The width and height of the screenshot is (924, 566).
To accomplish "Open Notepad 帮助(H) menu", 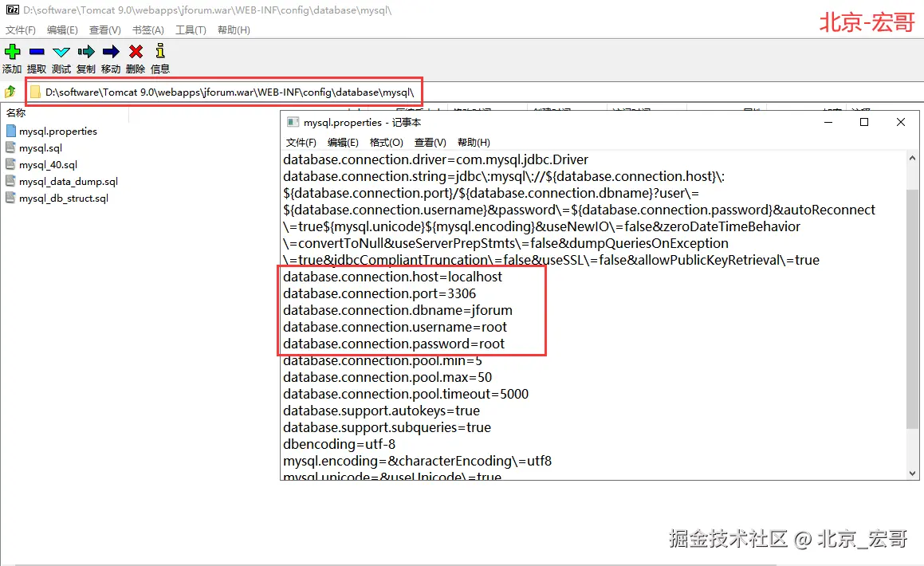I will click(x=474, y=143).
